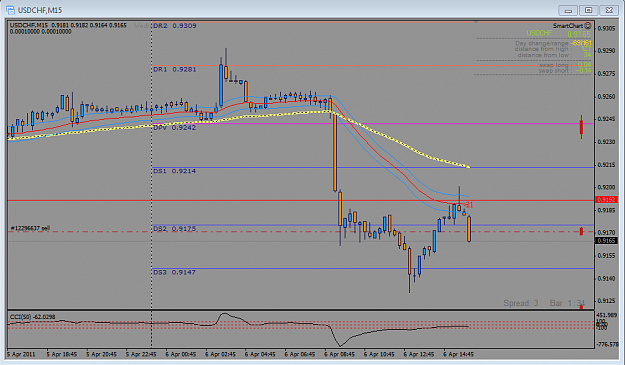Select the DS1 0.9214 support label

point(174,171)
